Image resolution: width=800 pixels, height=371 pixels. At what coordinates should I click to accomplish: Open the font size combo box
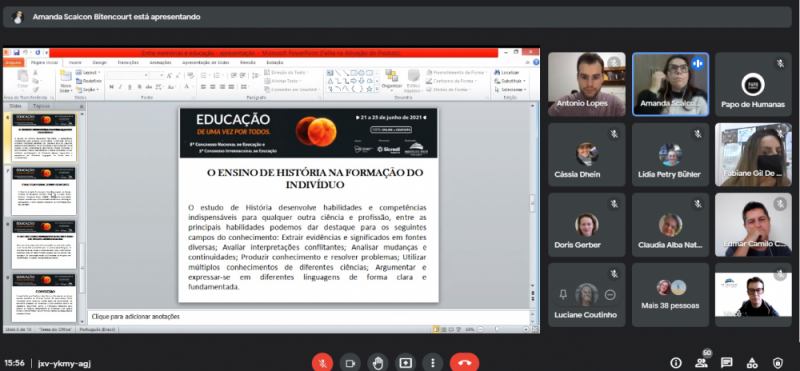click(x=158, y=76)
